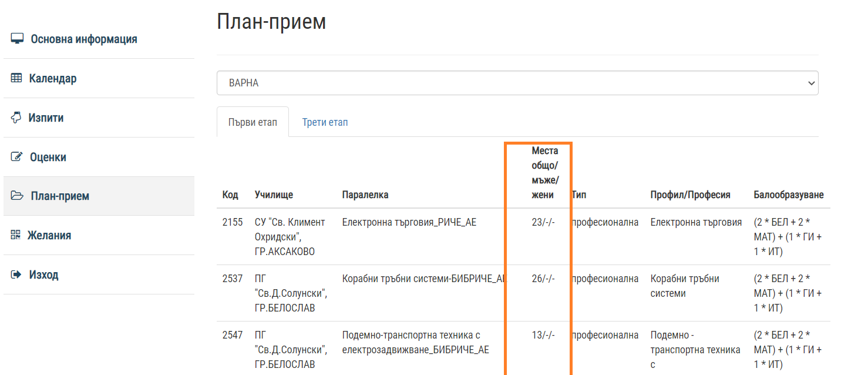
Task: Click the sign-out icon beside Изход
Action: pyautogui.click(x=16, y=274)
